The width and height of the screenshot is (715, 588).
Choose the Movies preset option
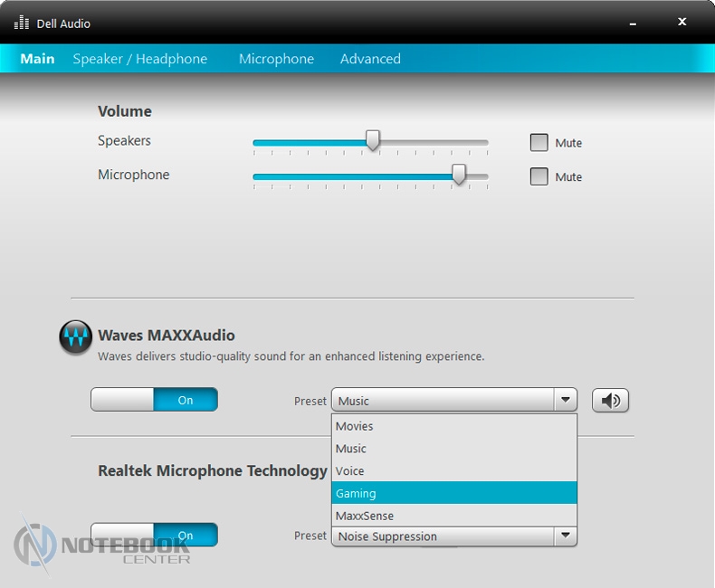pos(453,426)
